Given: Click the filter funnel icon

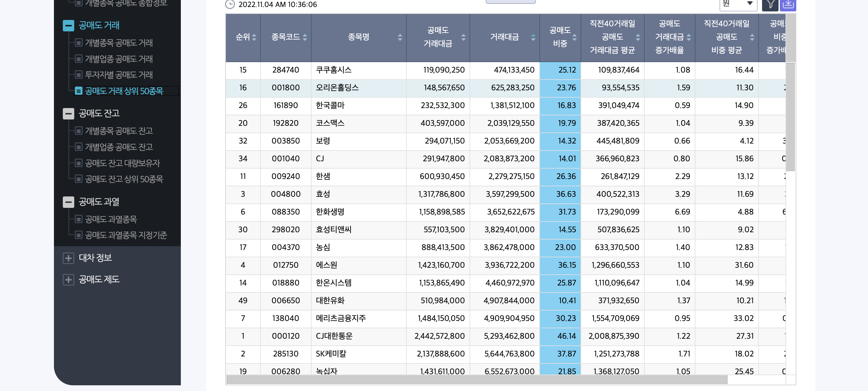Looking at the screenshot, I should 770,5.
